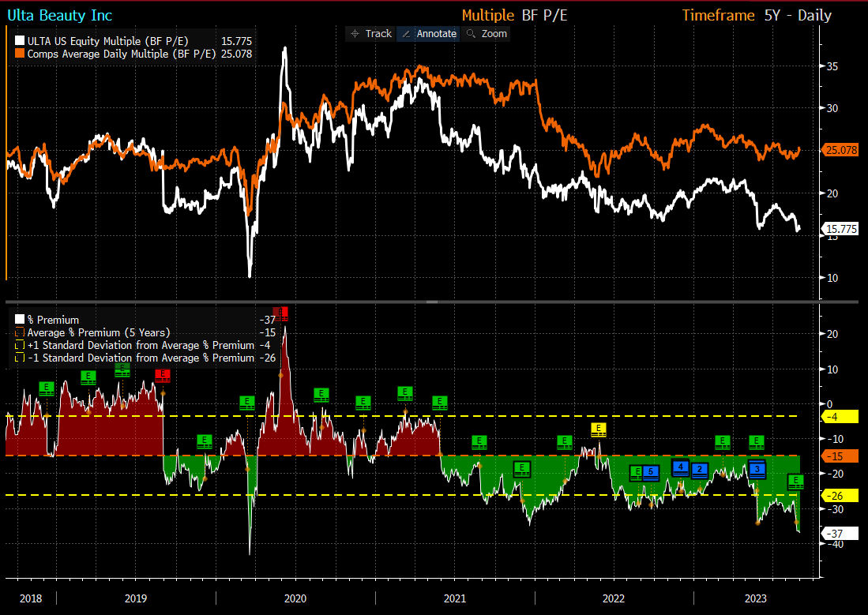868x615 pixels.
Task: Open the blue event marker numbered 4
Action: (681, 467)
